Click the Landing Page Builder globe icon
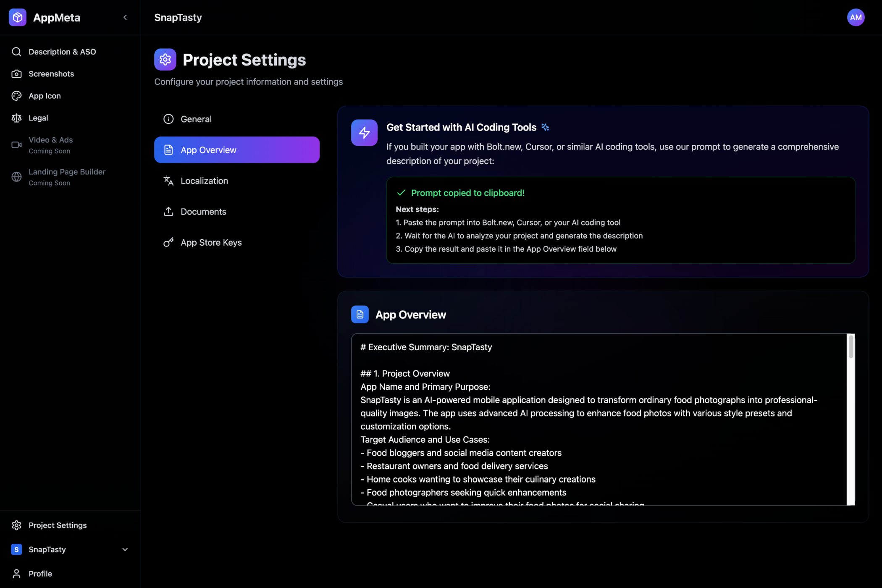The width and height of the screenshot is (882, 588). pyautogui.click(x=16, y=177)
